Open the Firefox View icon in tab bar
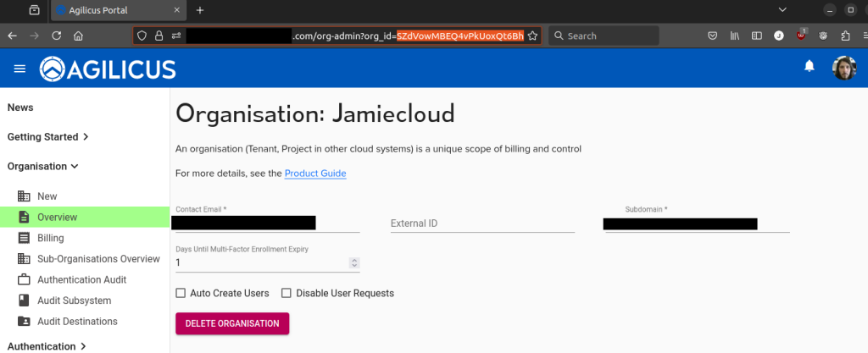868x353 pixels. click(x=34, y=10)
